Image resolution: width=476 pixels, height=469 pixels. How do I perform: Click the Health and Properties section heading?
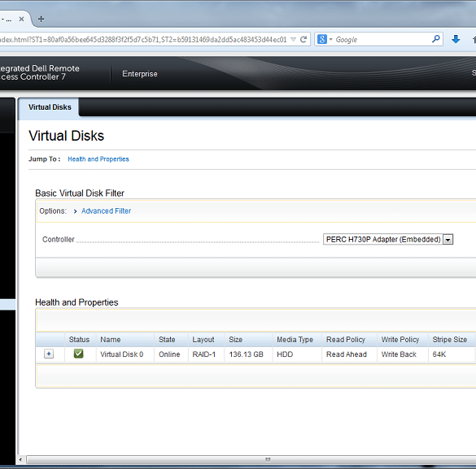[76, 302]
